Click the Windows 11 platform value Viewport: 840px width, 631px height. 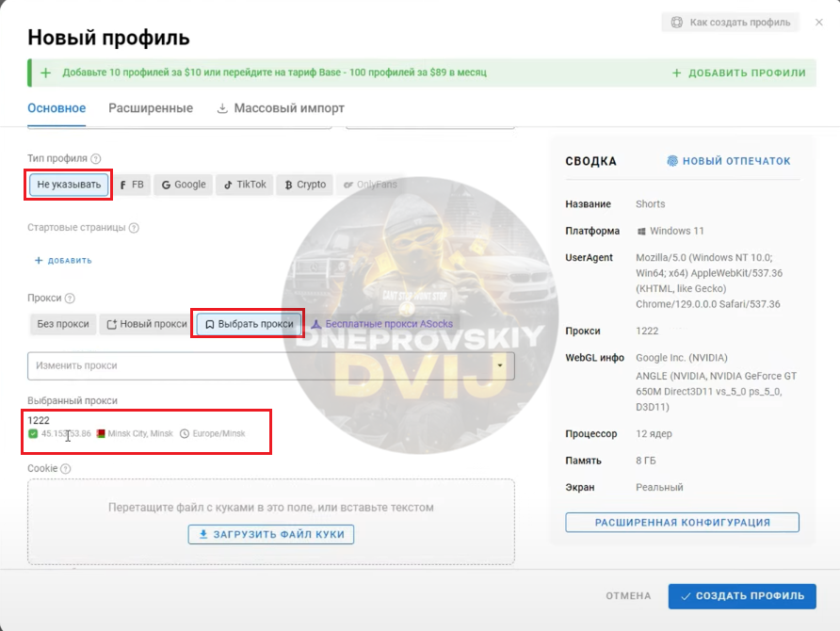pos(670,231)
